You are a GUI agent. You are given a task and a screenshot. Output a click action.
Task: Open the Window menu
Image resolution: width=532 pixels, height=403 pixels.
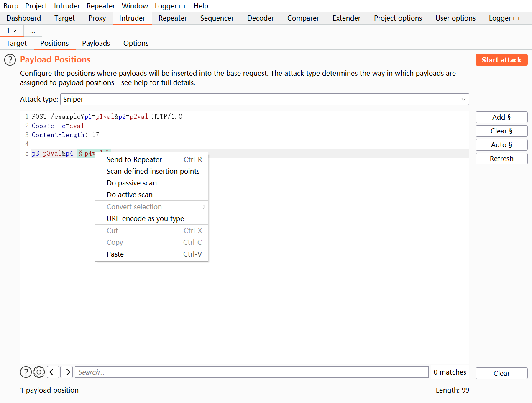tap(135, 6)
